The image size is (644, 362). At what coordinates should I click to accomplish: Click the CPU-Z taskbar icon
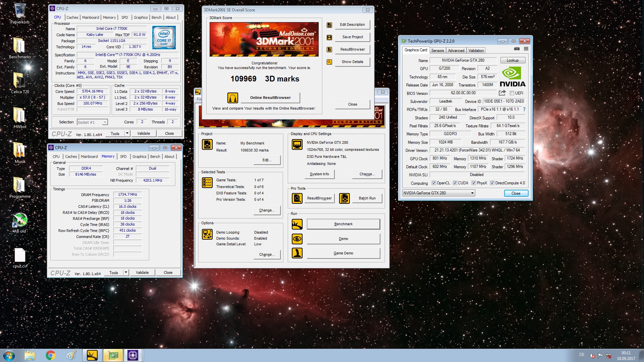click(x=133, y=355)
